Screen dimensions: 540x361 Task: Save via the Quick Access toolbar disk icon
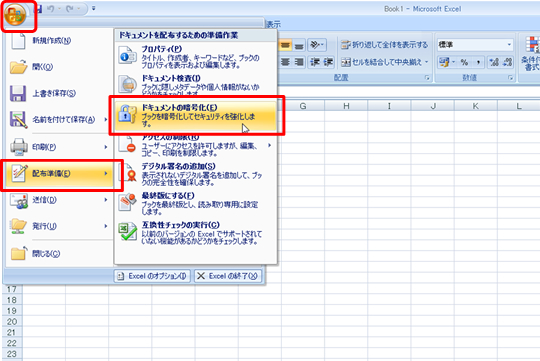pos(39,9)
